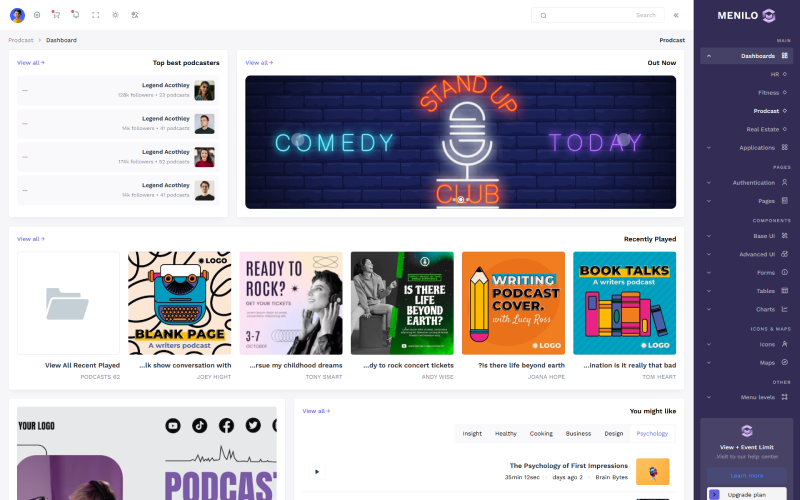
Task: Click View all in Top best podcasters
Action: click(30, 62)
